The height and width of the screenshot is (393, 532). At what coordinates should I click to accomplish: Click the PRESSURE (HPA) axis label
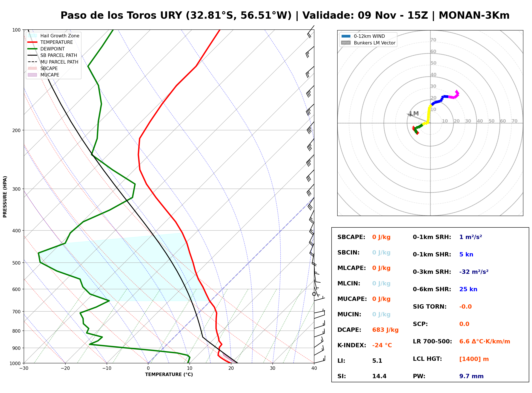pyautogui.click(x=5, y=197)
